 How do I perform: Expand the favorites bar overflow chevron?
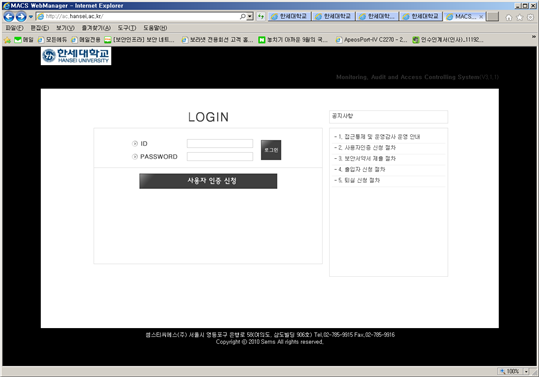[534, 36]
